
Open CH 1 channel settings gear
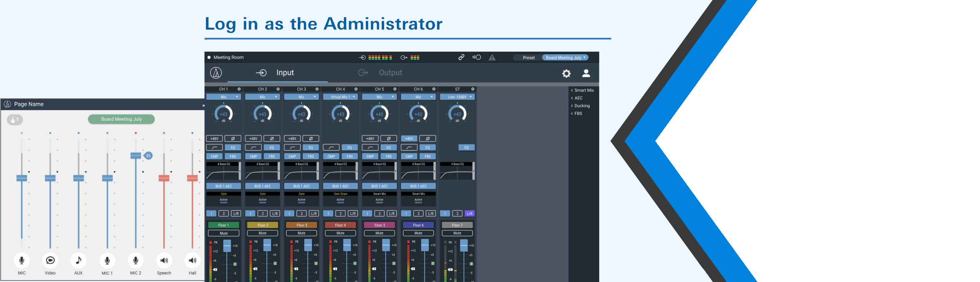click(x=239, y=89)
